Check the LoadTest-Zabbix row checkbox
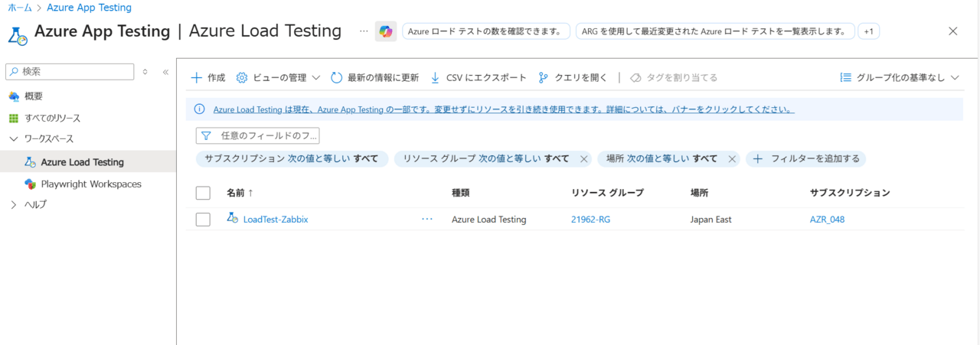 pyautogui.click(x=203, y=220)
